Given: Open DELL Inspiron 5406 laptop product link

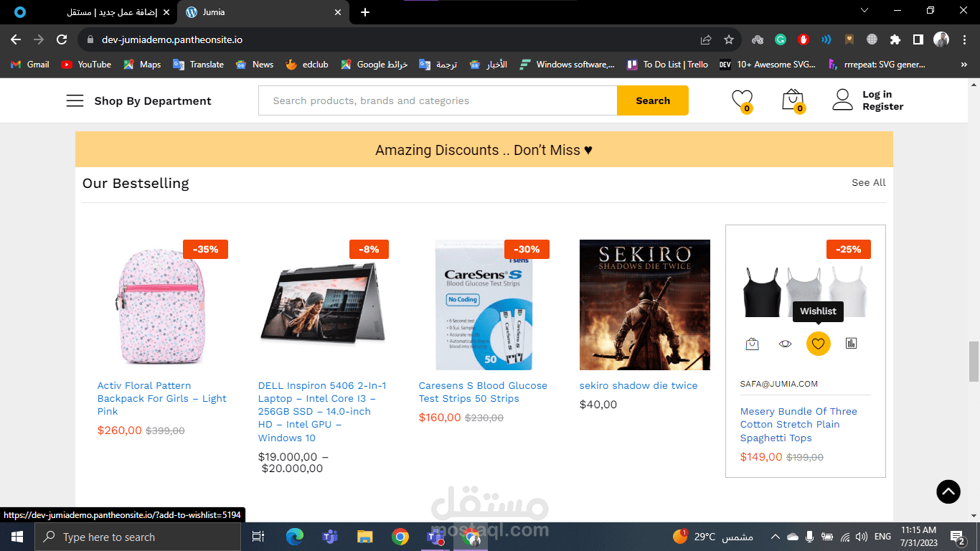Looking at the screenshot, I should (323, 412).
